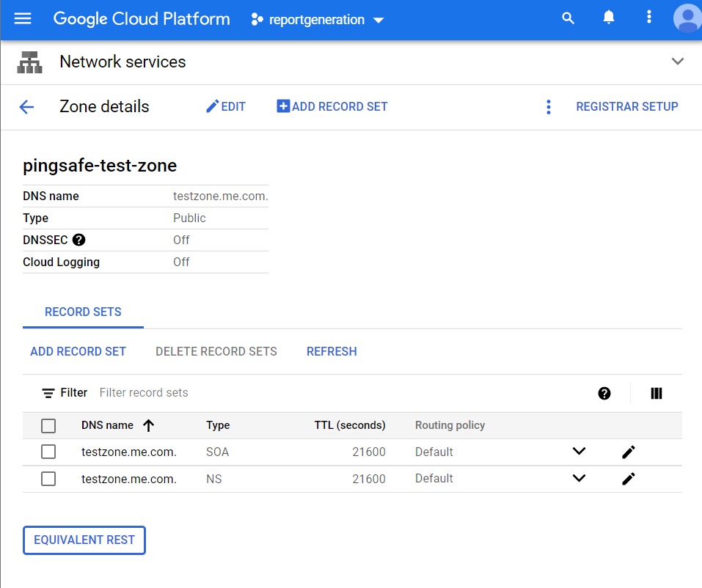Check the SOA record checkbox
This screenshot has height=588, width=702.
(48, 452)
